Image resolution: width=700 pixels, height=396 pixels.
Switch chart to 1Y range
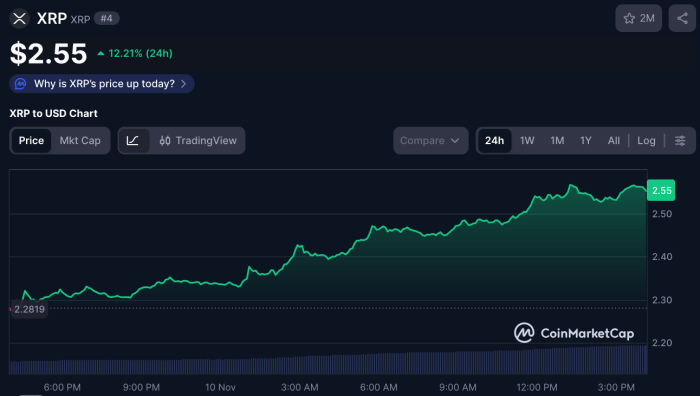[x=586, y=141]
